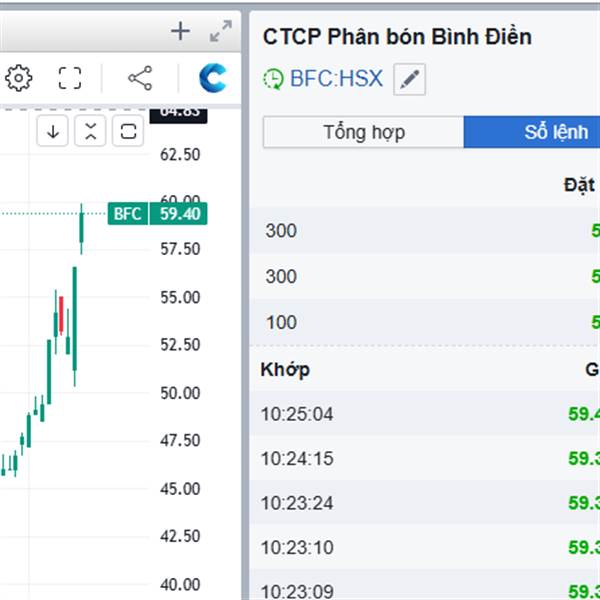Select the 47.50 price axis label
The height and width of the screenshot is (600, 600).
pos(180,440)
